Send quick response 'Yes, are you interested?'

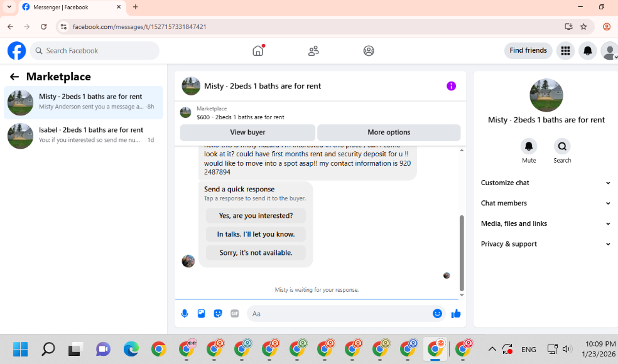point(256,215)
